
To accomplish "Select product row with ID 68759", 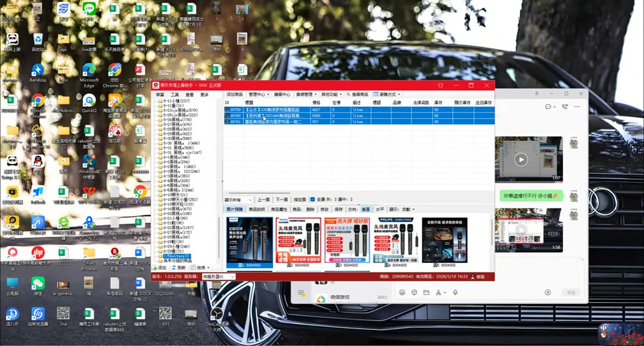I will pyautogui.click(x=359, y=109).
